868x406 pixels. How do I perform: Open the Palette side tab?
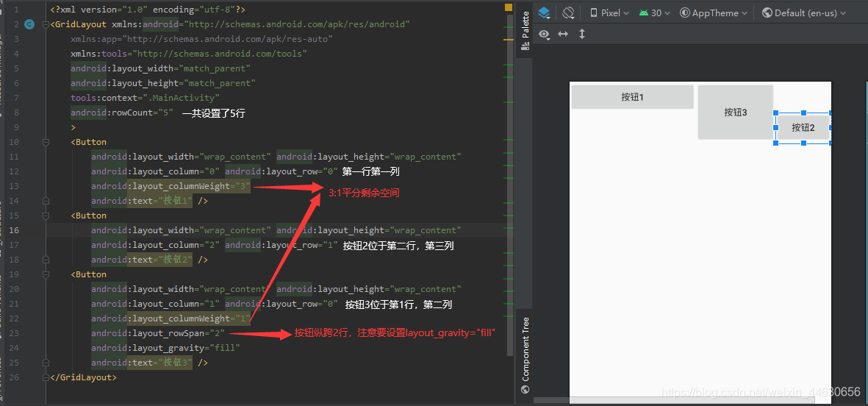point(525,29)
